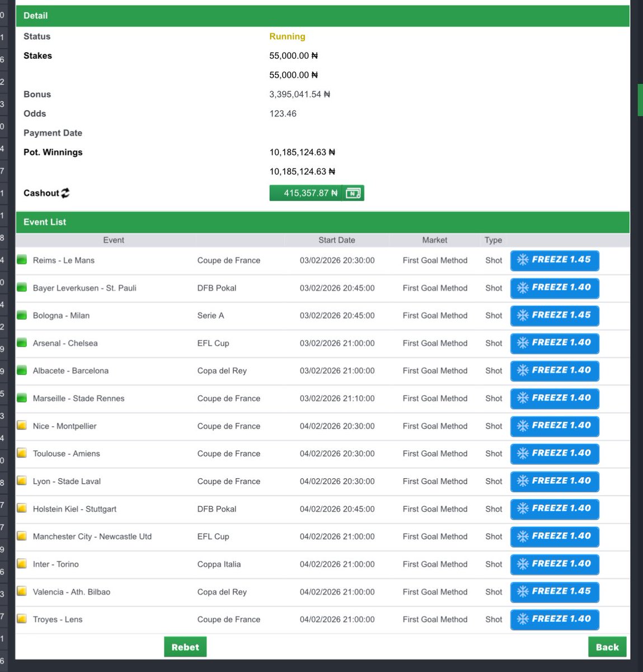
Task: Freeze odds 1.40 for Troyes - Lens
Action: tap(555, 619)
